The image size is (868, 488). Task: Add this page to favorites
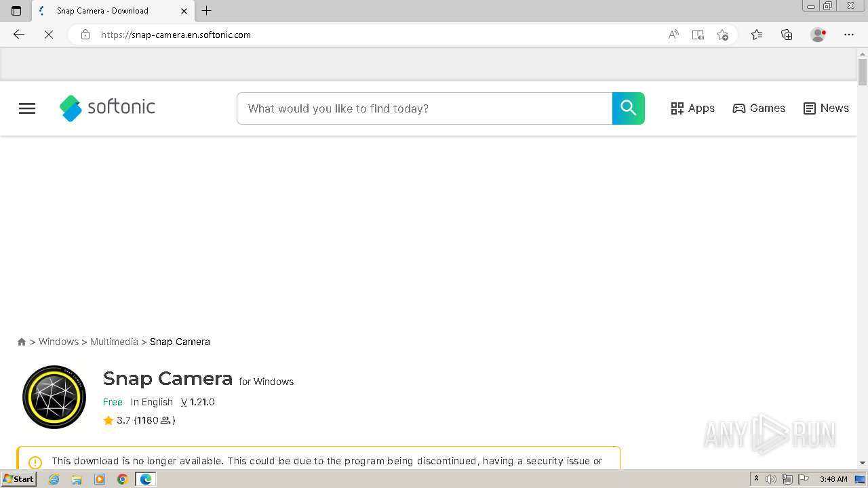722,35
